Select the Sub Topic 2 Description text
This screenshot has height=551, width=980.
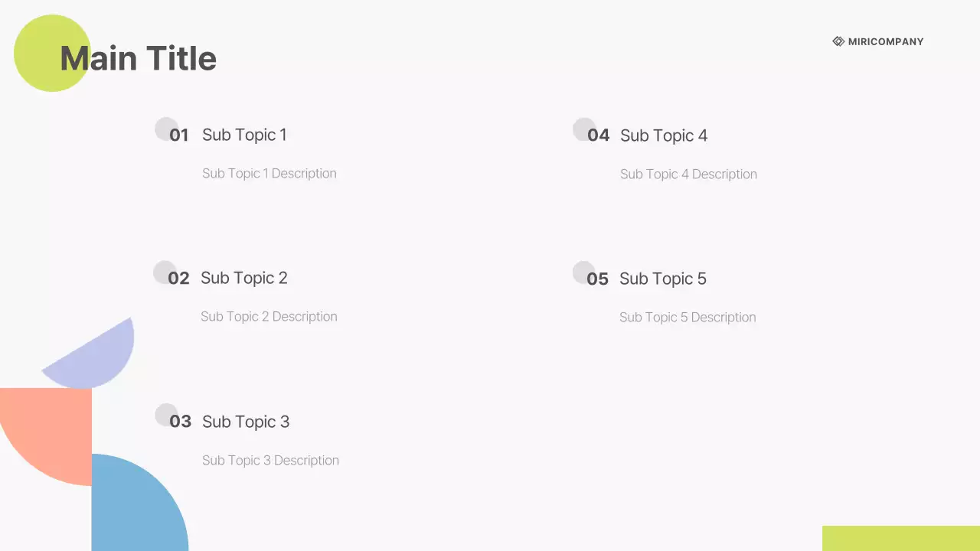tap(269, 317)
